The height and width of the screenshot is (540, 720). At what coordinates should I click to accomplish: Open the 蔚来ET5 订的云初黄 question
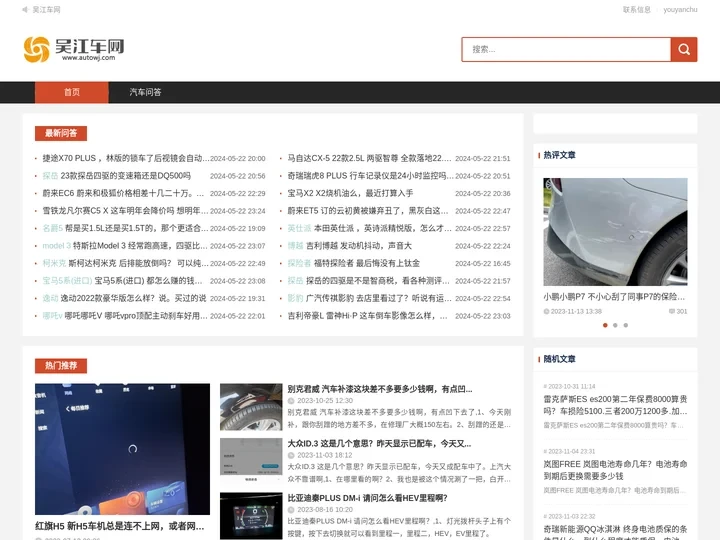[x=367, y=211]
